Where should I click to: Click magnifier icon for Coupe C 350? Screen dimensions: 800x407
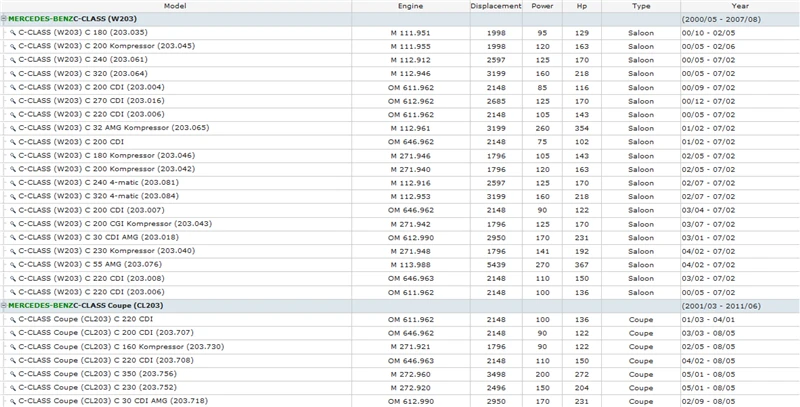pyautogui.click(x=13, y=374)
